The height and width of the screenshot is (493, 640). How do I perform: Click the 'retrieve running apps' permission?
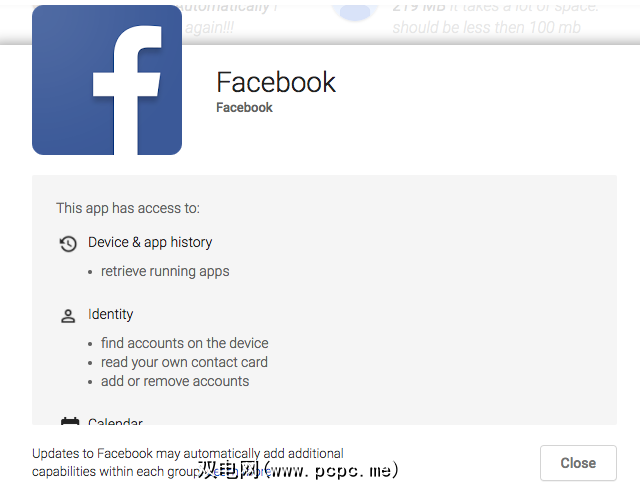[165, 271]
